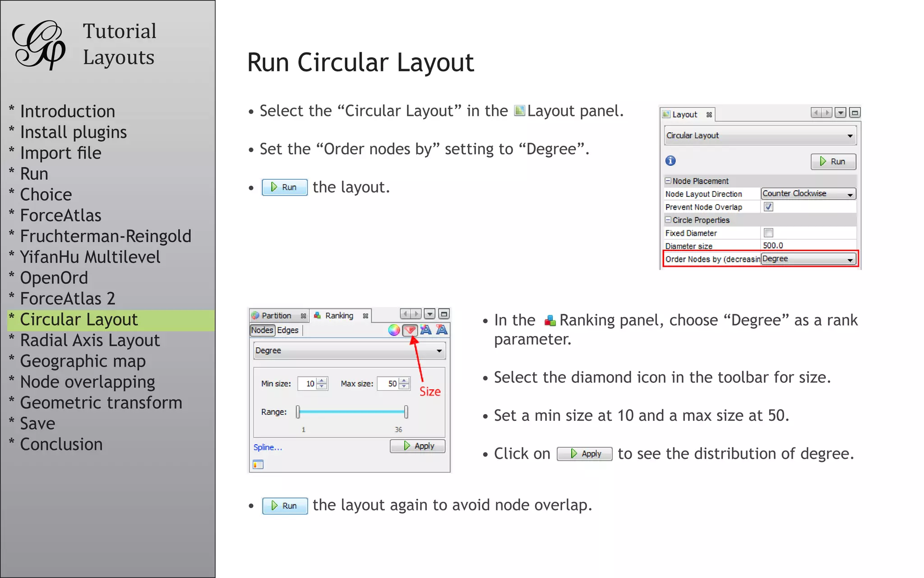Switch to Nodes ranking toggle

262,330
